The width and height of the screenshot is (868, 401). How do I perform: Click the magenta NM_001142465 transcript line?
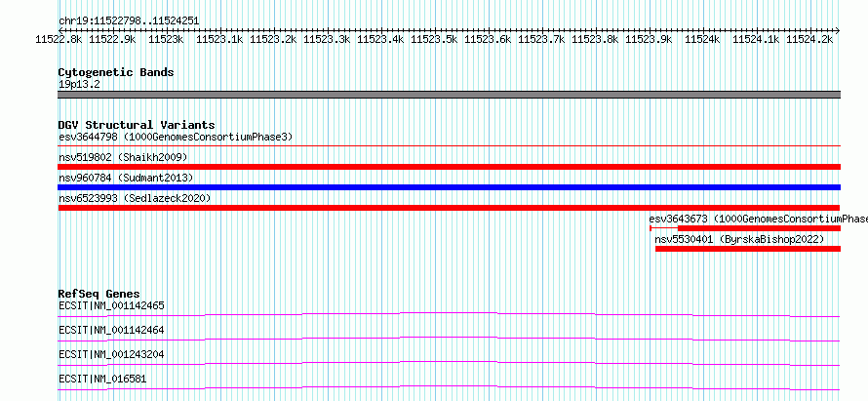click(449, 314)
